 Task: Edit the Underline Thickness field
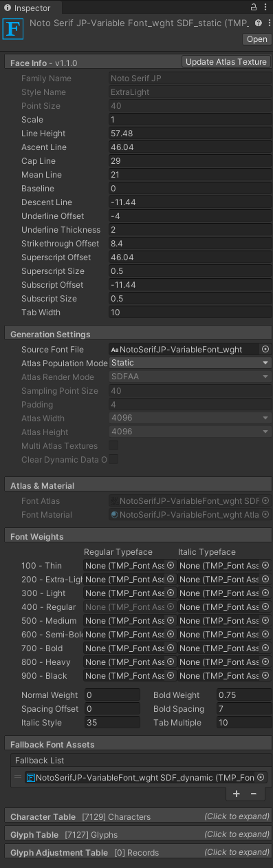pyautogui.click(x=190, y=230)
